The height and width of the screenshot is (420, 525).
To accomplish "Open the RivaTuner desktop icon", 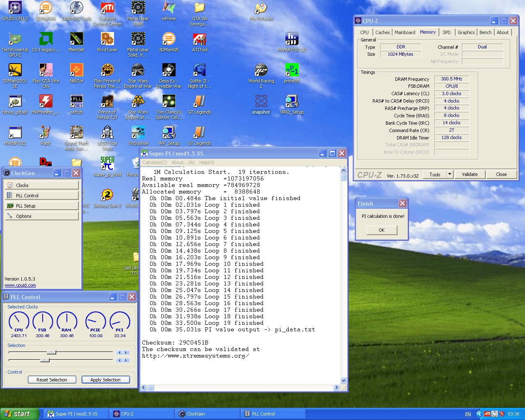I will click(x=107, y=43).
